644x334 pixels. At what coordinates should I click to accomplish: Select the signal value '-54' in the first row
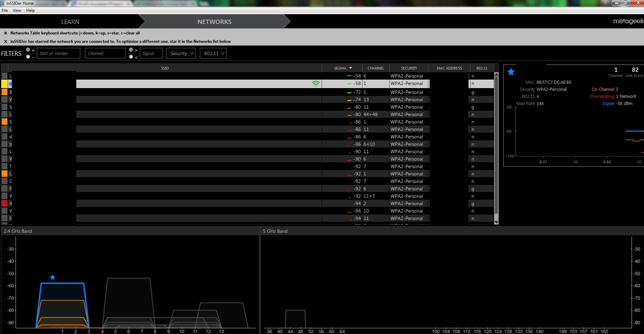click(357, 76)
